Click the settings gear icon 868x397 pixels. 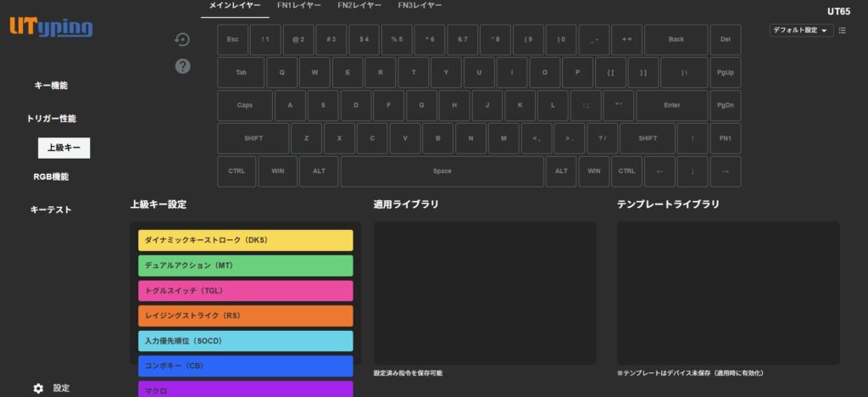coord(38,388)
